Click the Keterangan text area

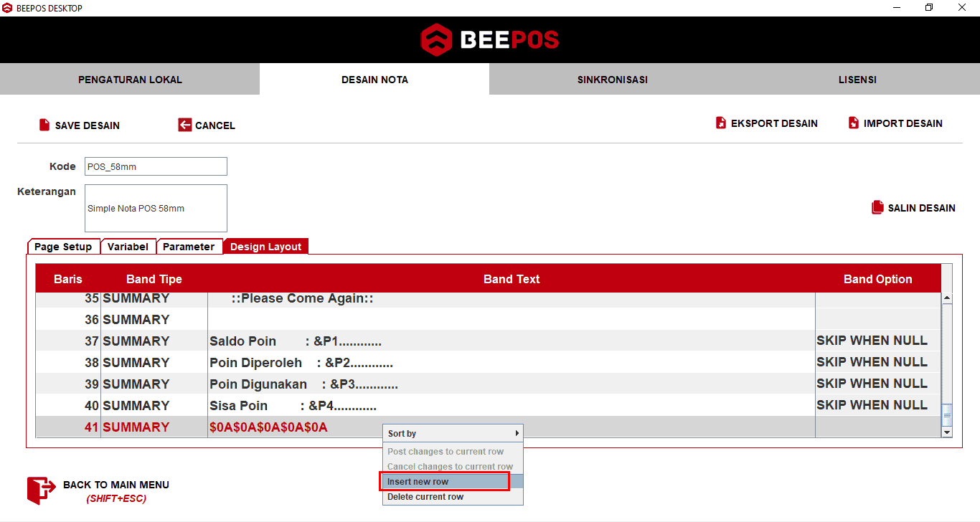[x=156, y=208]
